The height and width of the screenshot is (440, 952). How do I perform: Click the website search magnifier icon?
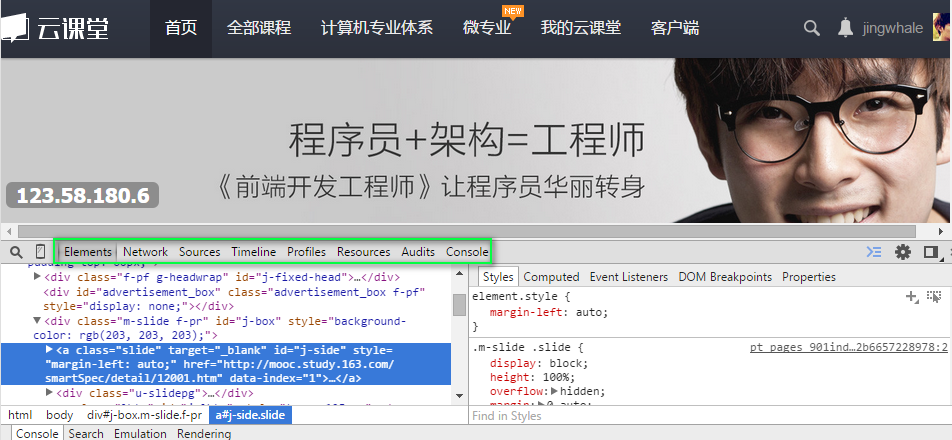[812, 28]
